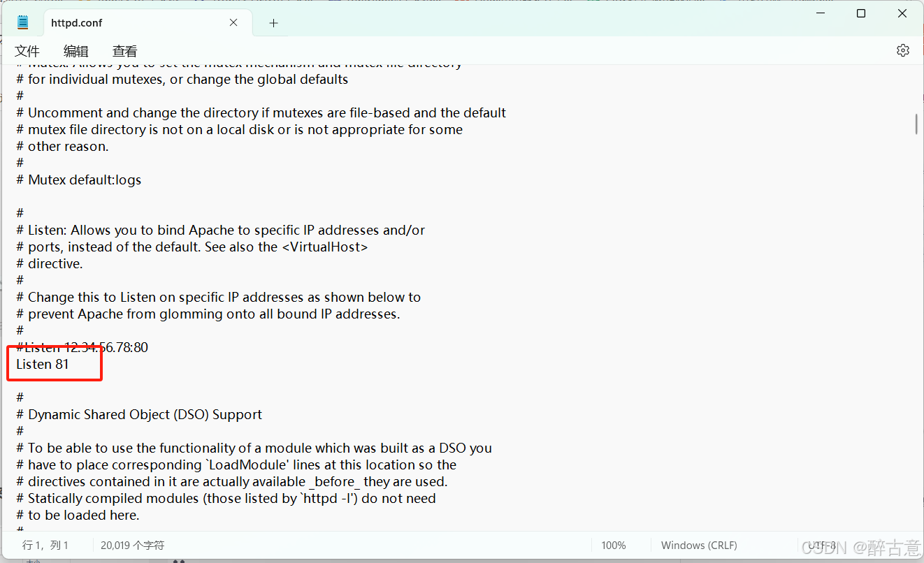Click line '# to be loaded here.'

tap(78, 515)
